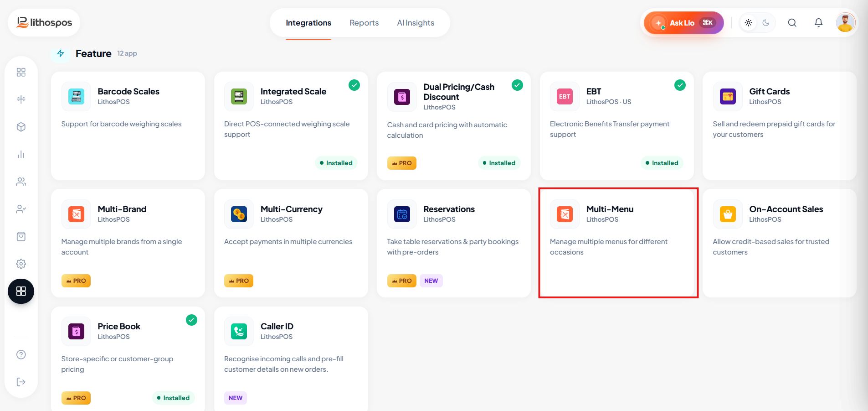Click the Multi-Menu app icon

point(565,214)
